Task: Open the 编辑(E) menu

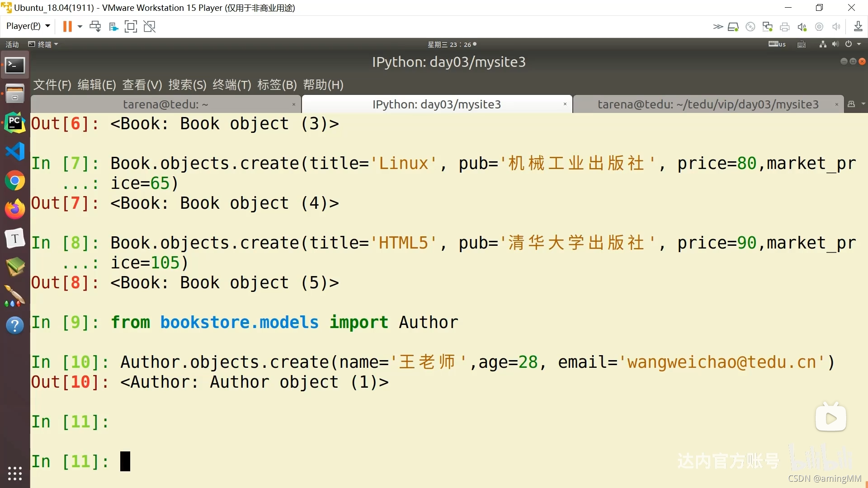Action: pyautogui.click(x=97, y=85)
